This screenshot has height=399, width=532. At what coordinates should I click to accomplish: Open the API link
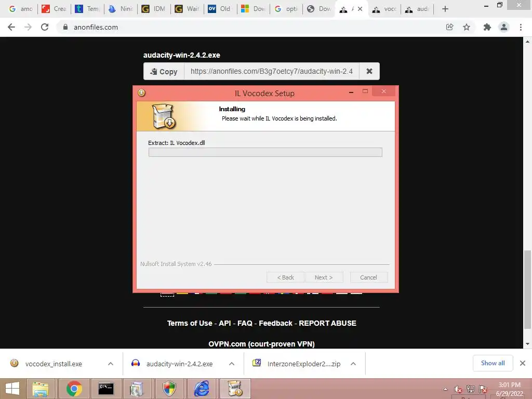(x=224, y=323)
